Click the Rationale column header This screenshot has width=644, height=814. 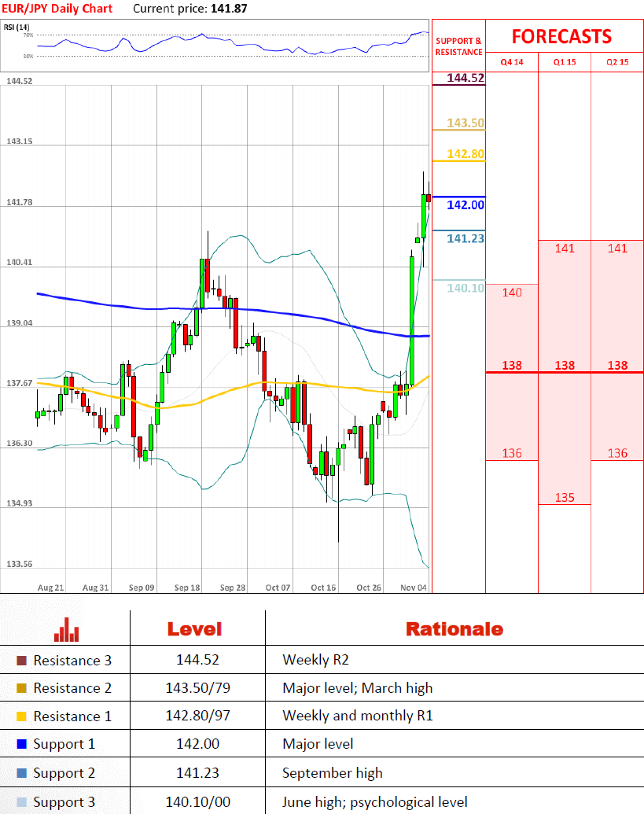(454, 629)
